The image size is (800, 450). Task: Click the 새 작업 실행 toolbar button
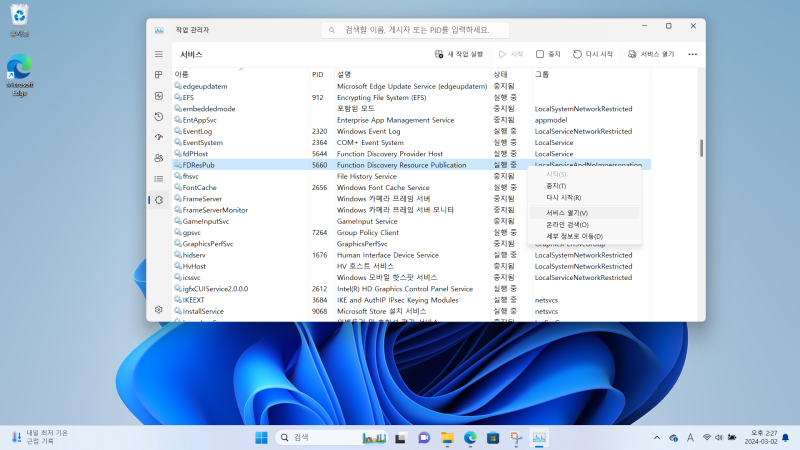coord(459,54)
